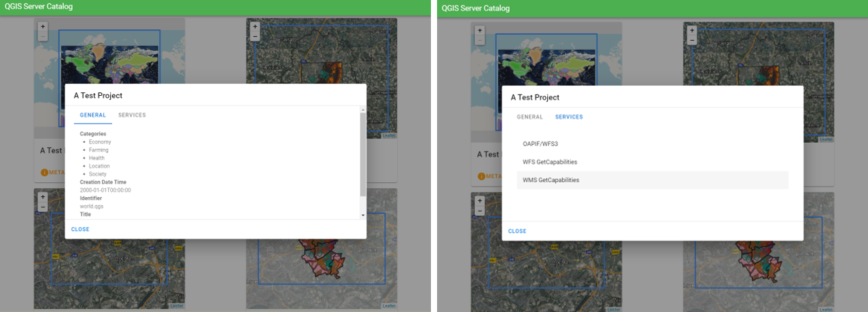Zoom in on top-right satellite map, left screenshot

point(255,27)
